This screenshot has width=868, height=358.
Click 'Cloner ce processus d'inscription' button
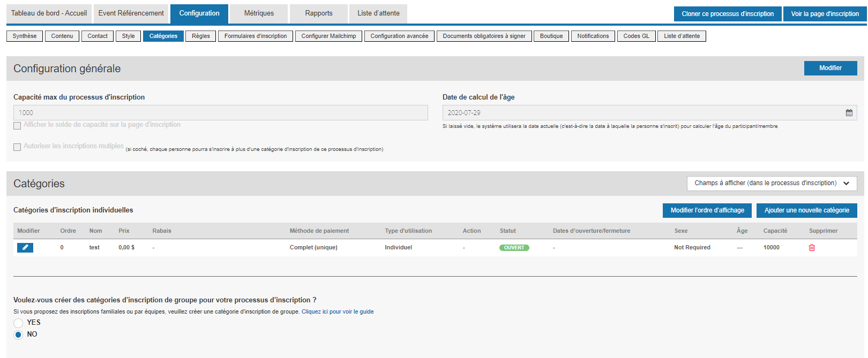point(727,14)
